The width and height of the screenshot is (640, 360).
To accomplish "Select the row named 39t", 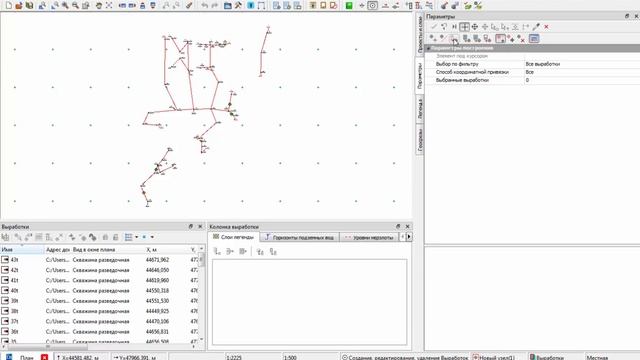I will (100, 301).
